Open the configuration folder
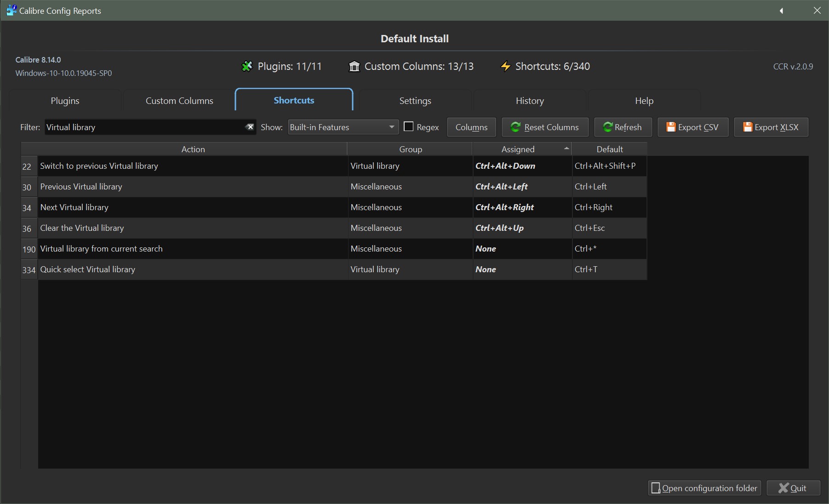829x504 pixels. (x=704, y=488)
